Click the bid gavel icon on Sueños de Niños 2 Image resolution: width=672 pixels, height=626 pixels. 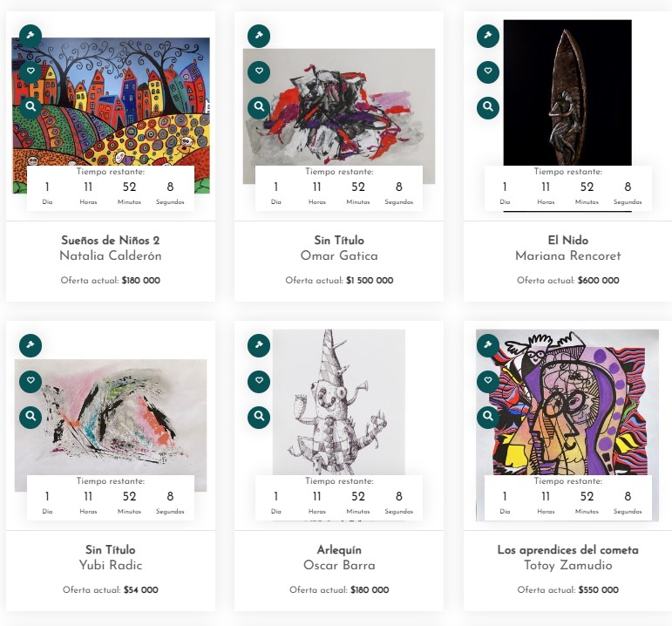pyautogui.click(x=31, y=37)
